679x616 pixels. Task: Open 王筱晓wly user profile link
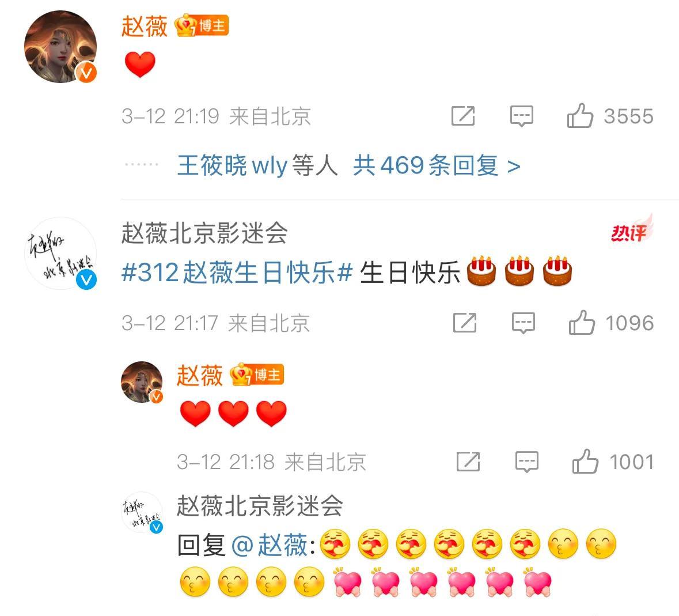(232, 165)
